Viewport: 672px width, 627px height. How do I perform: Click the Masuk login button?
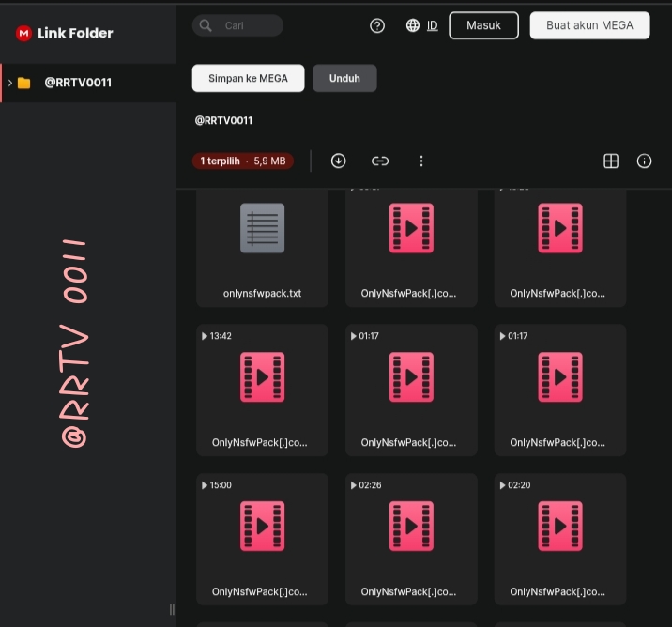[483, 25]
